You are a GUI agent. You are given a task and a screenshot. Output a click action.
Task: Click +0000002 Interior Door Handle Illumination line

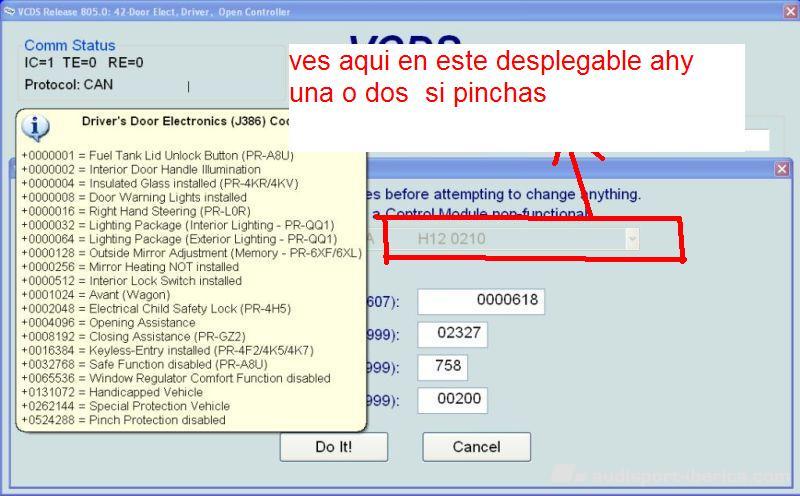click(141, 169)
